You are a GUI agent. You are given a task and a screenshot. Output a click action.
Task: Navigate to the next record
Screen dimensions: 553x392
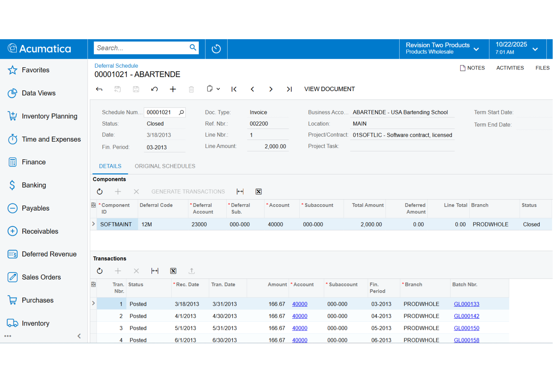pyautogui.click(x=271, y=89)
